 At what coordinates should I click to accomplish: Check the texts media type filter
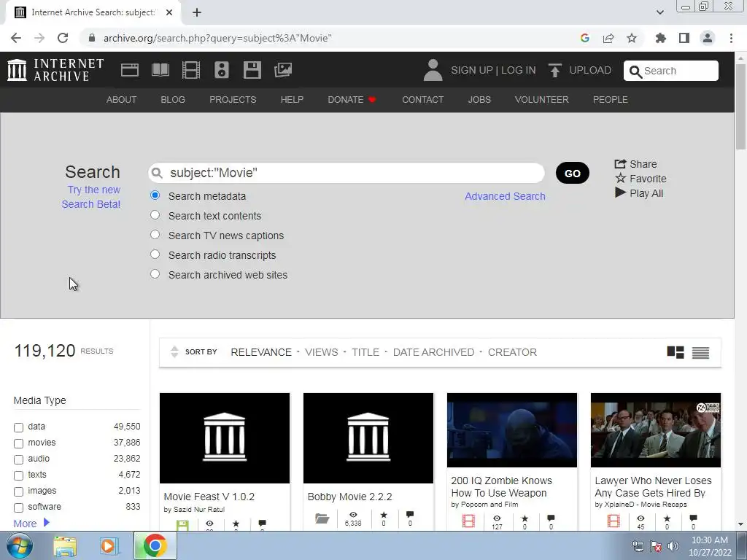(x=18, y=475)
